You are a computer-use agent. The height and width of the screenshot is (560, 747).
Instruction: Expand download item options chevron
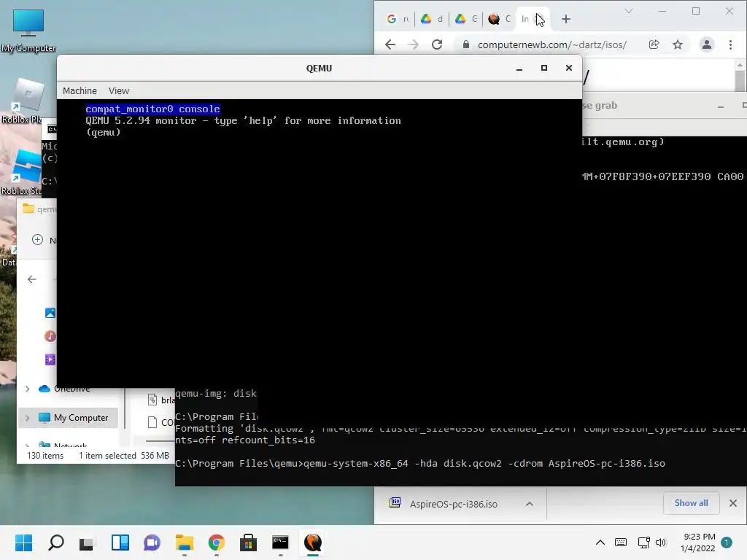point(530,504)
